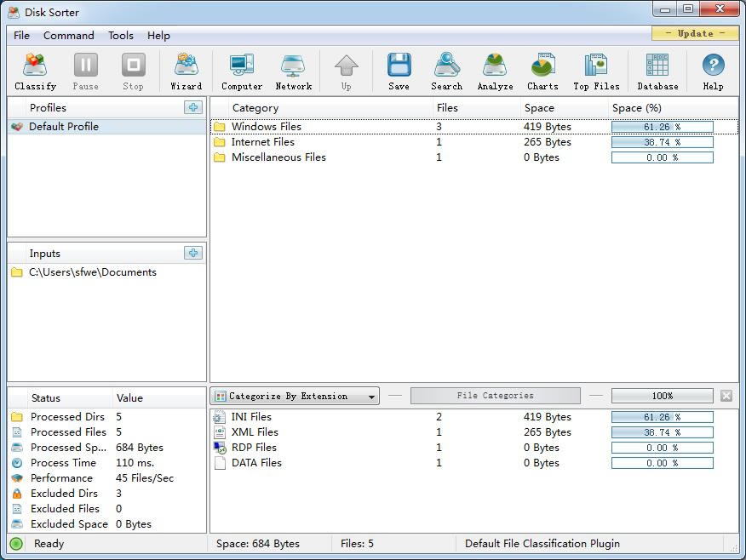Open the Database tool
This screenshot has width=746, height=560.
tap(657, 71)
